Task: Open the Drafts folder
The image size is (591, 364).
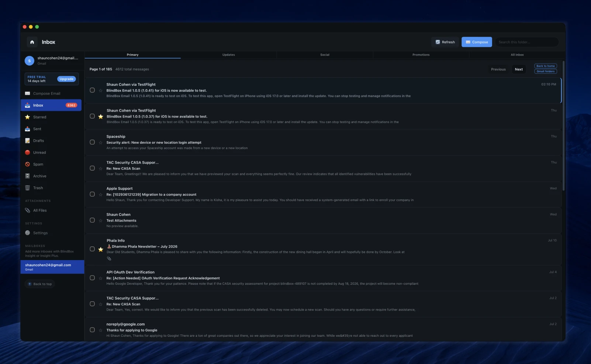Action: (51, 141)
